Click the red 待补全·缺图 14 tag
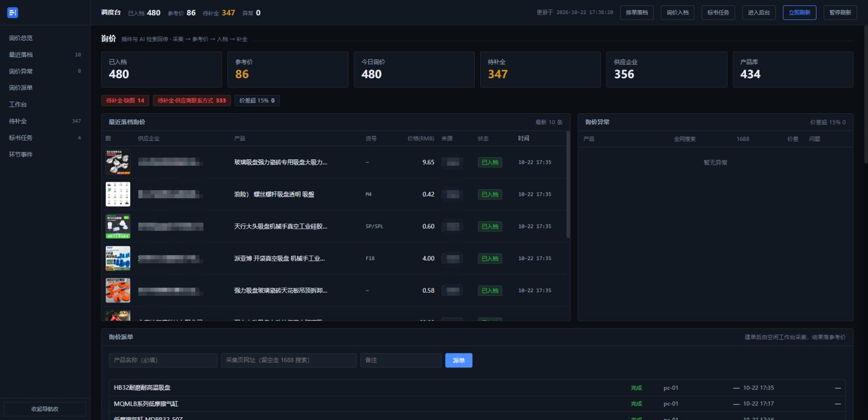This screenshot has width=868, height=420. pos(125,100)
